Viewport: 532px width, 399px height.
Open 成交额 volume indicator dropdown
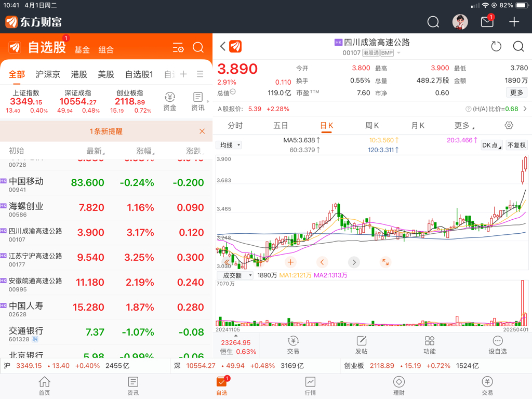pos(235,275)
